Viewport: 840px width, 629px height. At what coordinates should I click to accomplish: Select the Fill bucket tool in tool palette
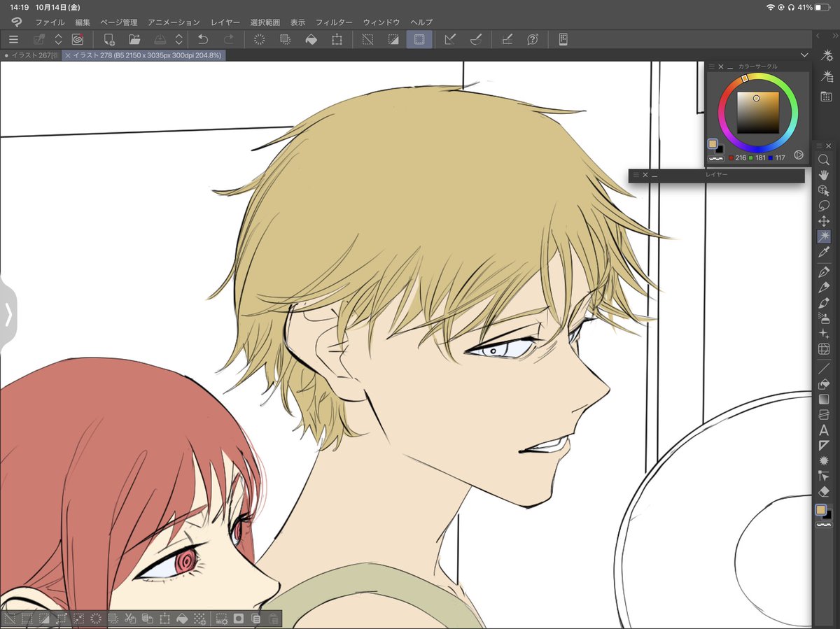(824, 384)
